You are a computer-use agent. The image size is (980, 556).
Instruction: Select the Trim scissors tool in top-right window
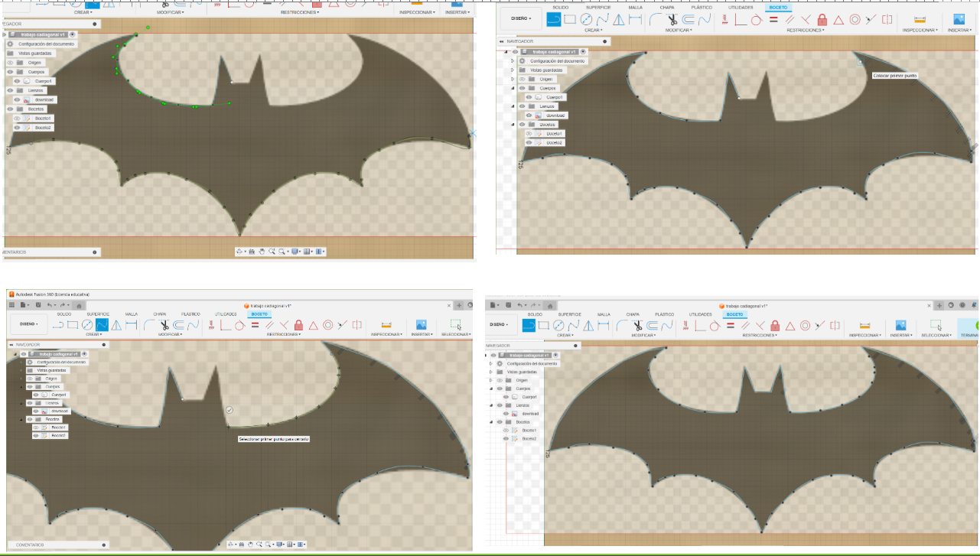pos(672,19)
